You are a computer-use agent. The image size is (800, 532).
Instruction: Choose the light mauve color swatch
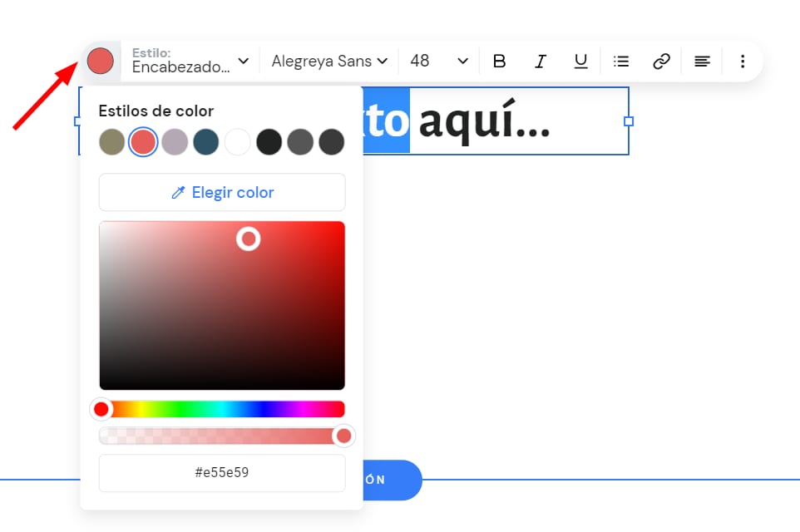[x=175, y=142]
